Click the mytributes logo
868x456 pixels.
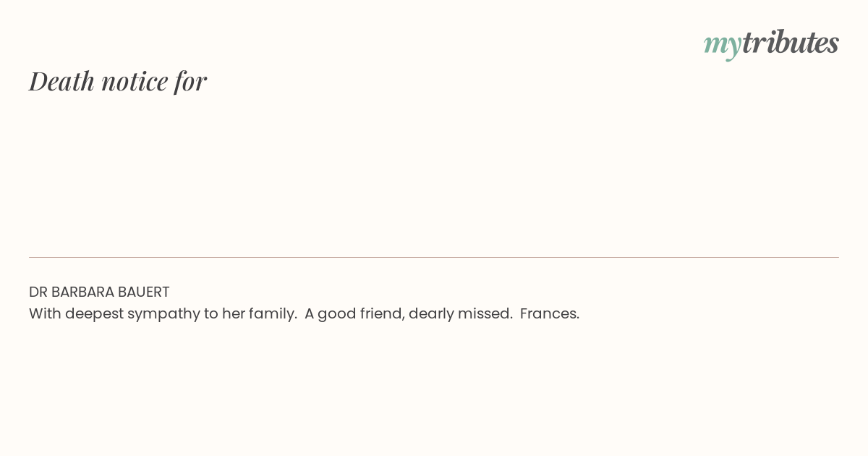tap(771, 43)
